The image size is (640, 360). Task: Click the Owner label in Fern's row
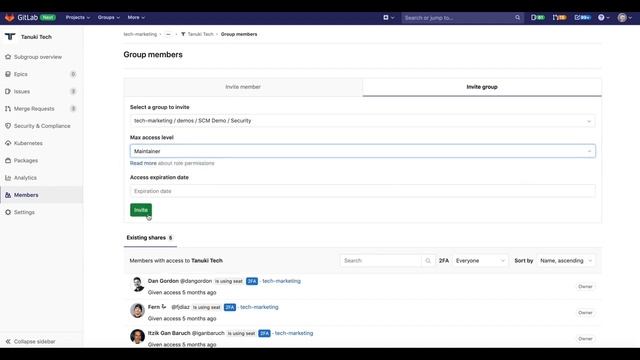coord(585,313)
